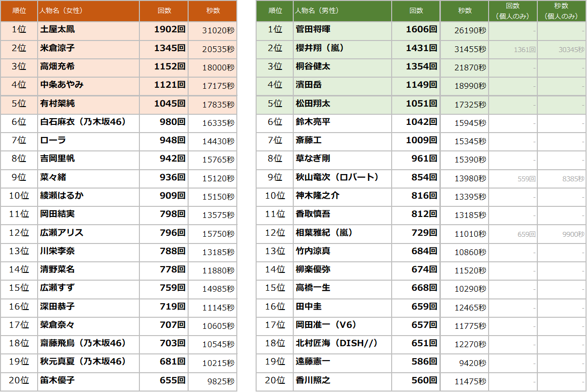Click the 31020秒 seconds cell
Screen dimensions: 587x392
click(x=212, y=30)
